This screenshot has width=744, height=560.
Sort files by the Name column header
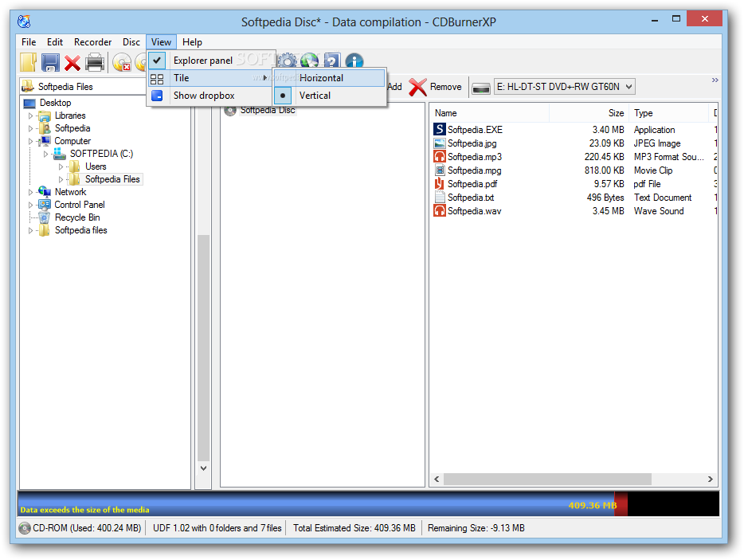click(489, 113)
